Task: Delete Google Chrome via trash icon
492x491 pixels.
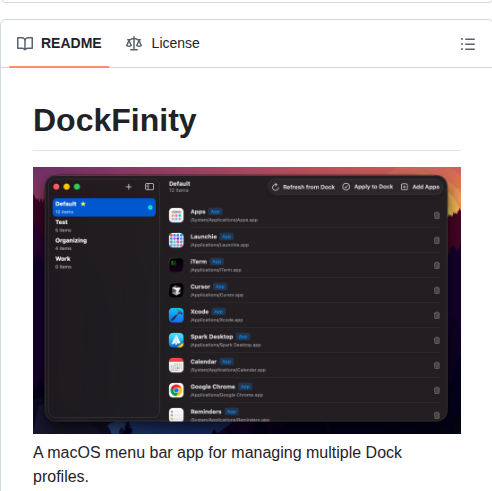Action: tap(437, 391)
